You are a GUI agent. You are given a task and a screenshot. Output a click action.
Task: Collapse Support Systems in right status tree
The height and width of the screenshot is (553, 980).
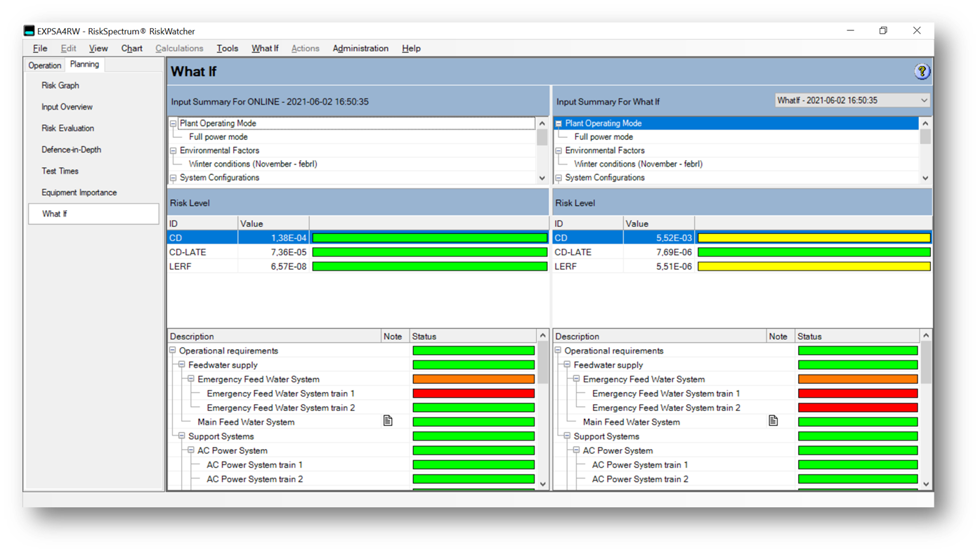click(x=568, y=436)
